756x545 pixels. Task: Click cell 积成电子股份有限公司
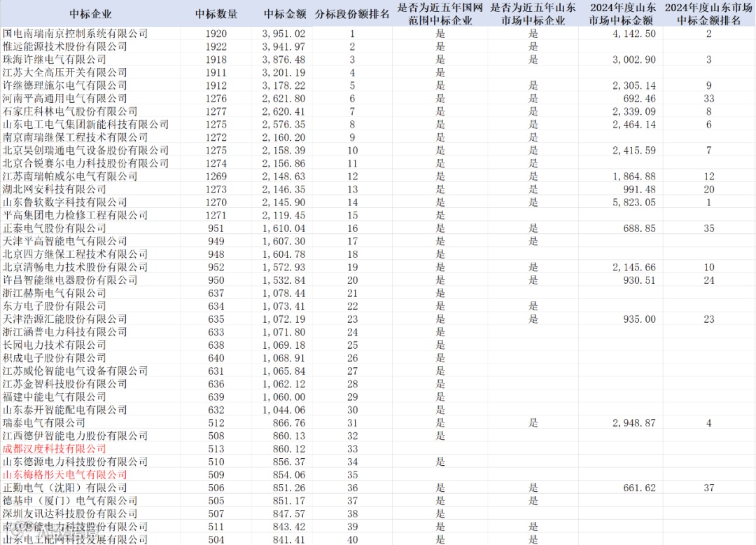coord(54,358)
